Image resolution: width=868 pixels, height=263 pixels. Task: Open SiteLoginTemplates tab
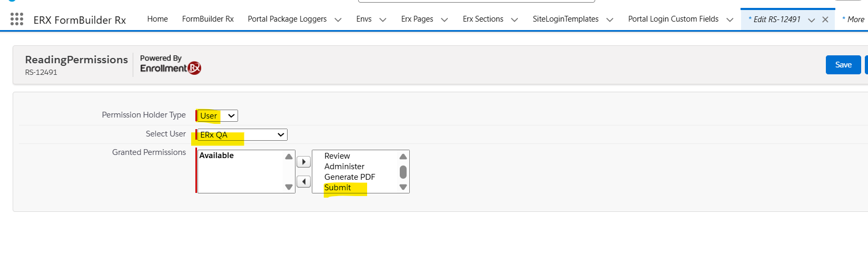point(566,19)
